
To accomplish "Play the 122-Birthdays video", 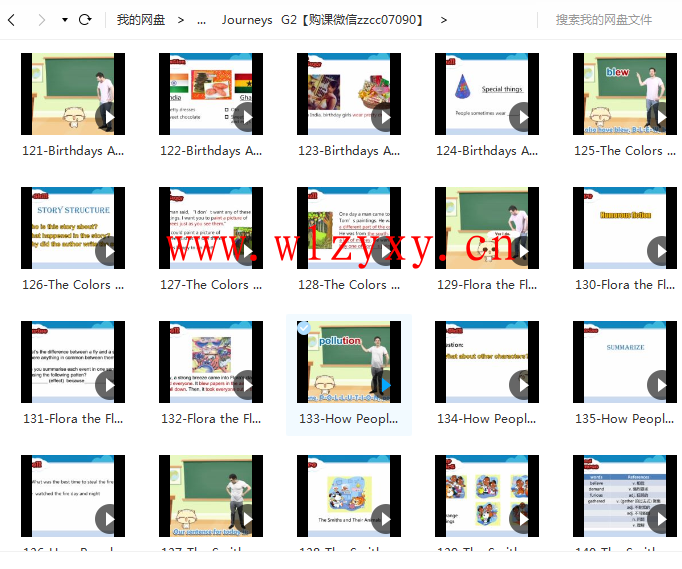I will 246,117.
